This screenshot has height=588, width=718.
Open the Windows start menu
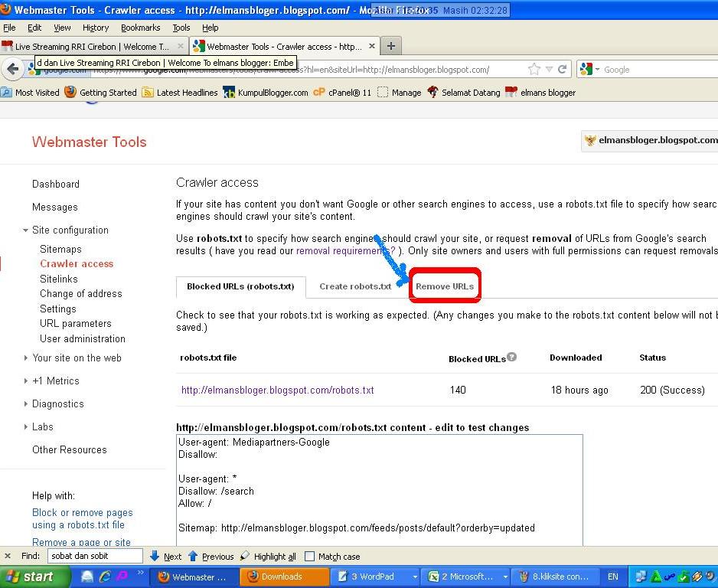[34, 577]
